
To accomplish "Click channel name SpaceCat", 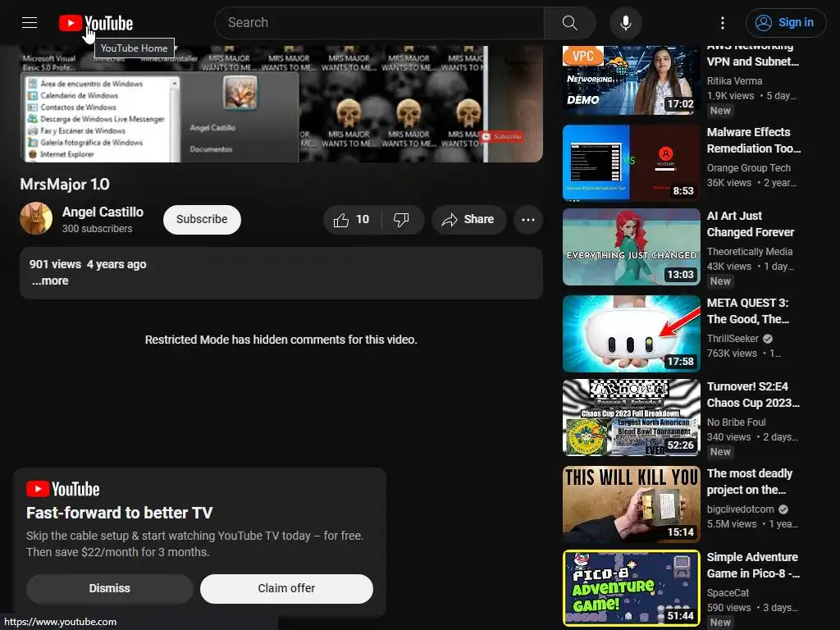I will (728, 592).
